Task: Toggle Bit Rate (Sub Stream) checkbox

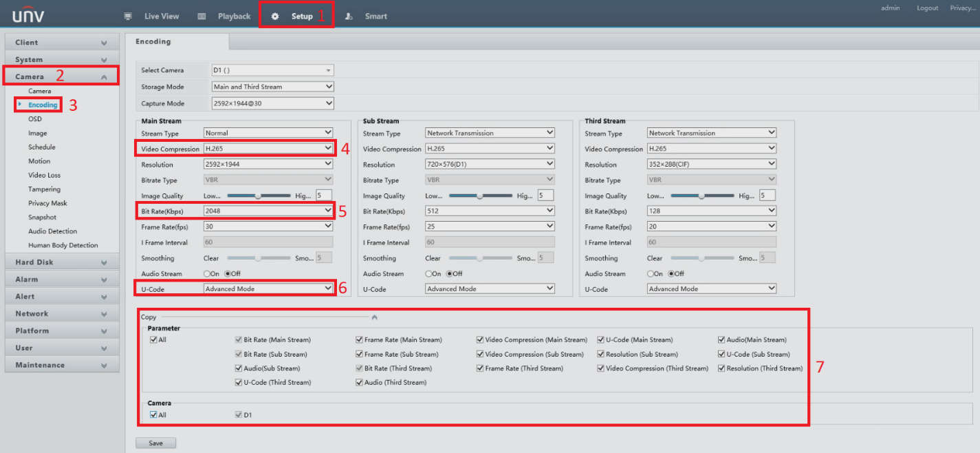Action: pyautogui.click(x=239, y=355)
